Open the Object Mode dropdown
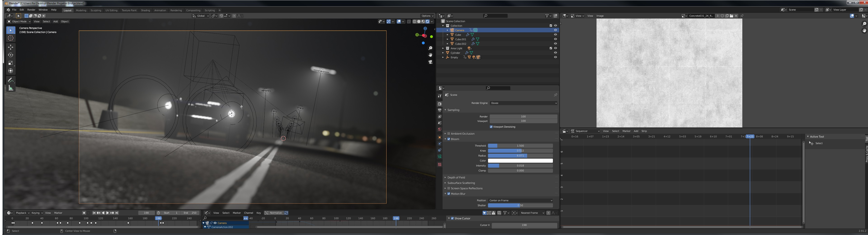868x235 pixels. tap(19, 21)
